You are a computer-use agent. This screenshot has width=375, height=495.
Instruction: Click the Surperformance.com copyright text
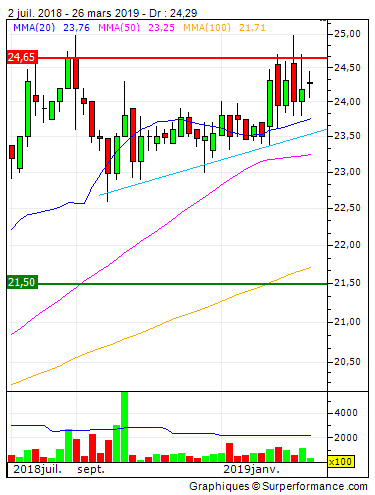point(278,486)
